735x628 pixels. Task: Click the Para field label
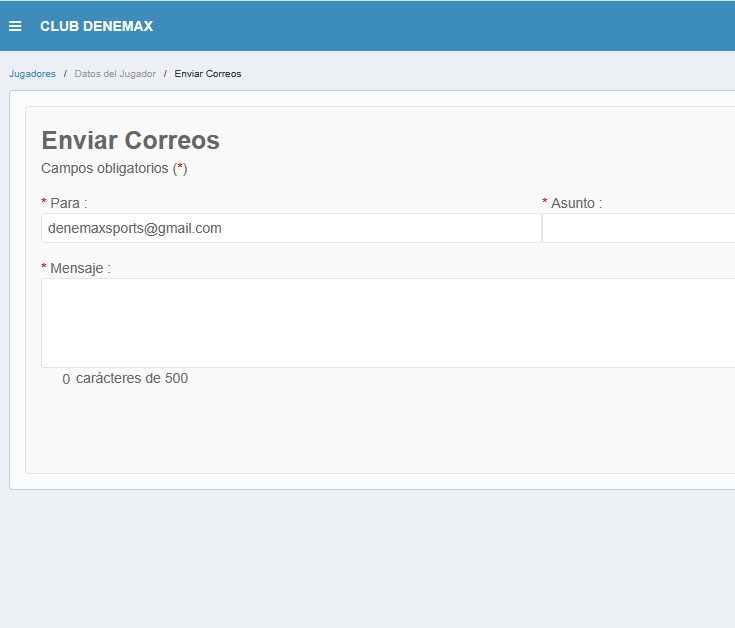[68, 203]
